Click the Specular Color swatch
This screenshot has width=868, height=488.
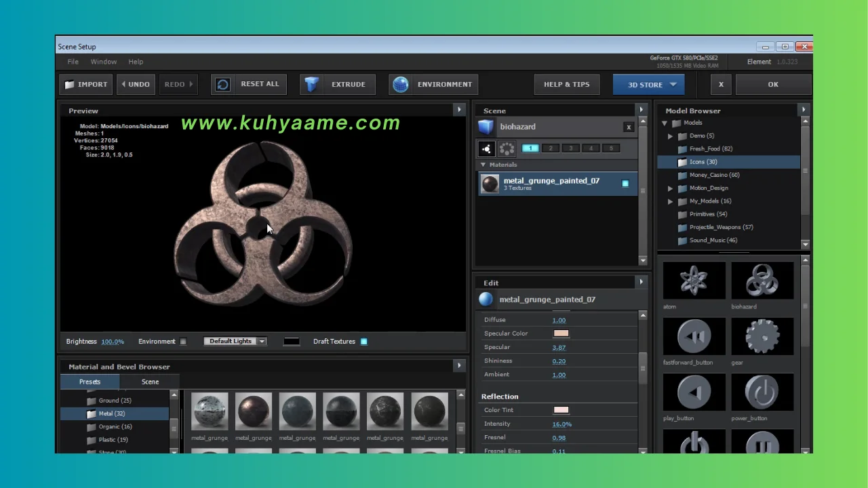coord(561,333)
